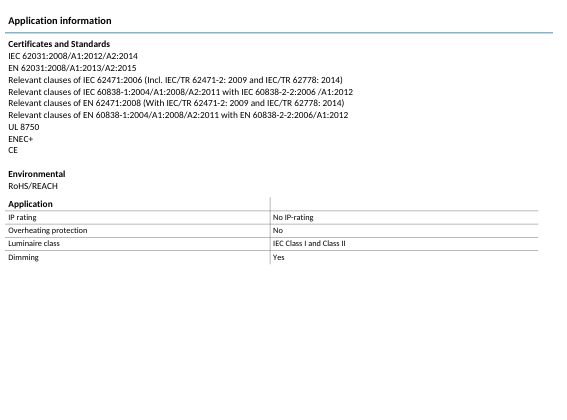This screenshot has height=420, width=567.
Task: Click line with EN 60838-2-2:2006/A1:2012
Action: [178, 115]
